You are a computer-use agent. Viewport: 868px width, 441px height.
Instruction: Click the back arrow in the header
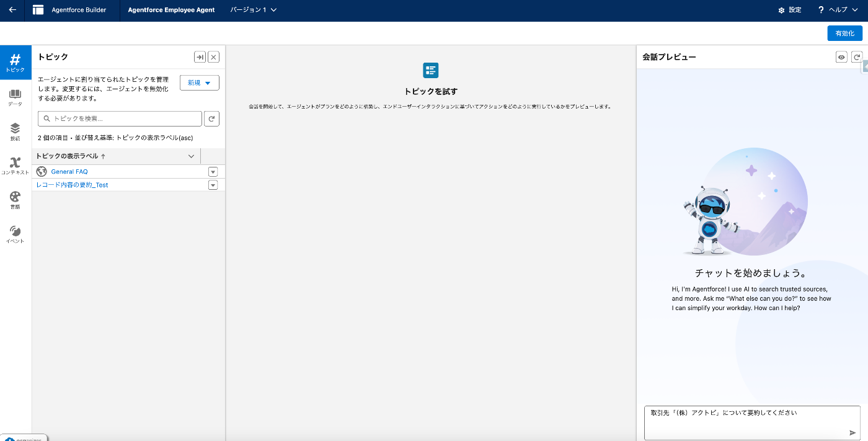[x=12, y=10]
